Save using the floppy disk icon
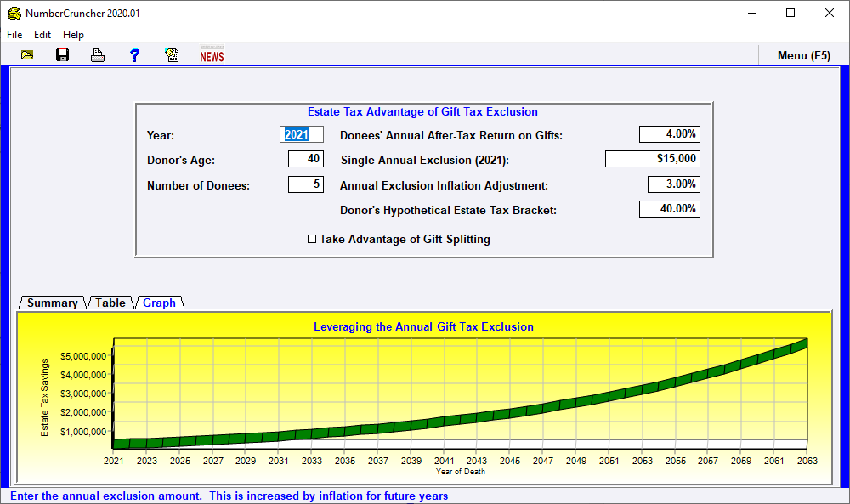Viewport: 850px width, 504px height. [x=62, y=55]
